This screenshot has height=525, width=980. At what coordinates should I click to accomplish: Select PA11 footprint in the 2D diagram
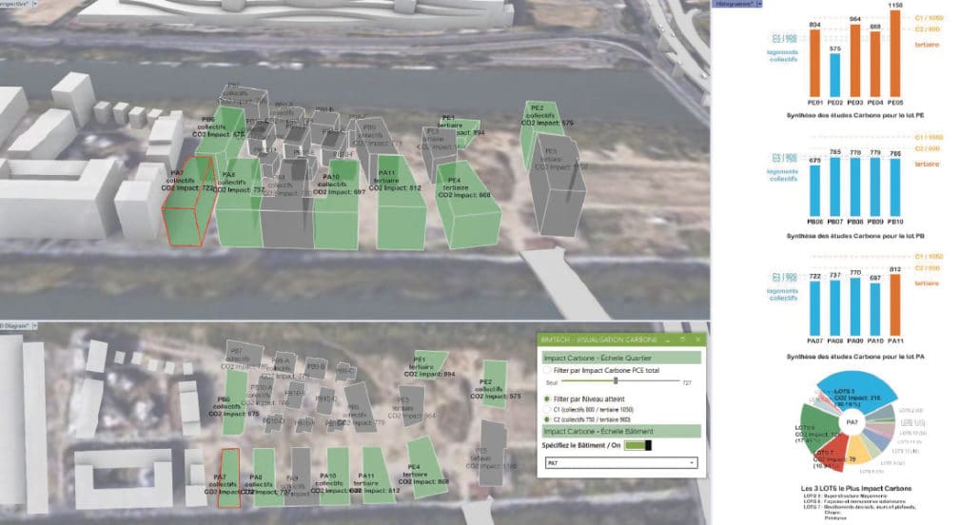pyautogui.click(x=378, y=475)
